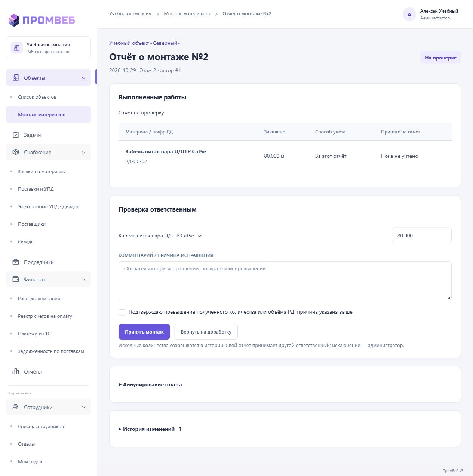Image resolution: width=473 pixels, height=476 pixels.
Task: Click the ПромВеб v3 footer text
Action: click(453, 471)
